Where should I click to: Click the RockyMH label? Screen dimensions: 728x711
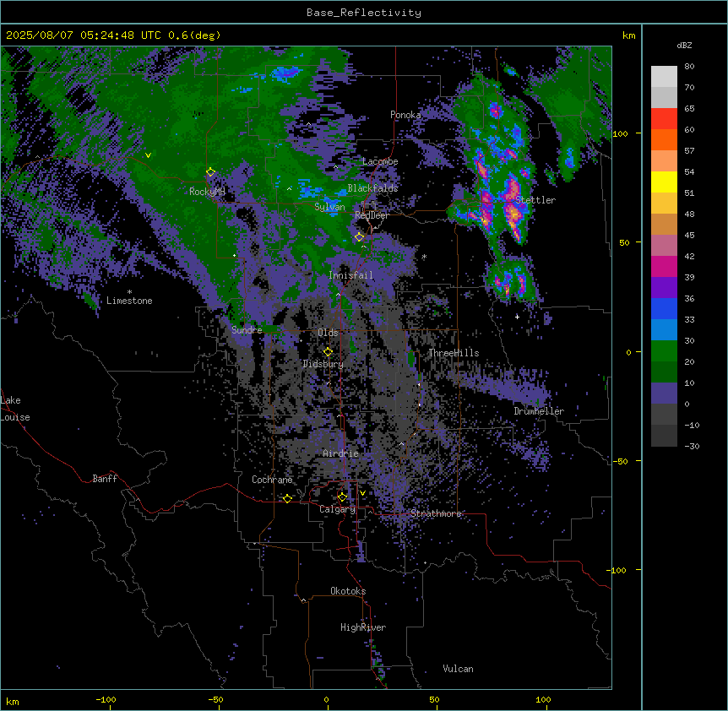(207, 191)
